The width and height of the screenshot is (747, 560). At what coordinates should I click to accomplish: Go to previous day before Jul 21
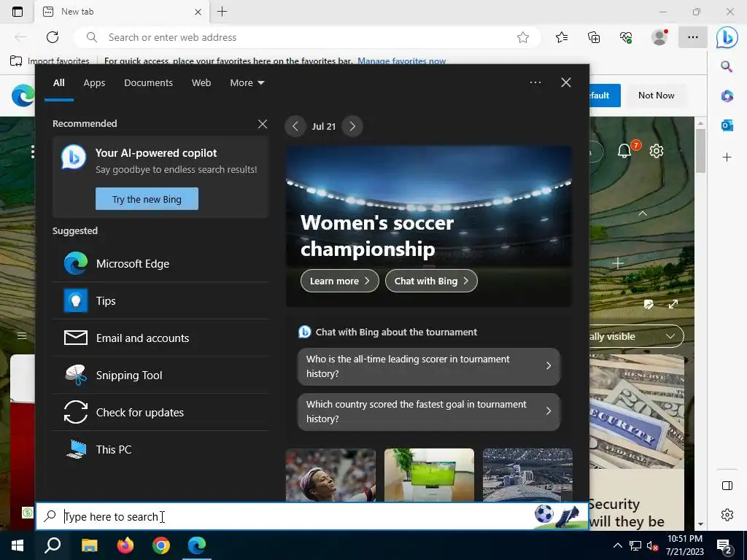(295, 127)
